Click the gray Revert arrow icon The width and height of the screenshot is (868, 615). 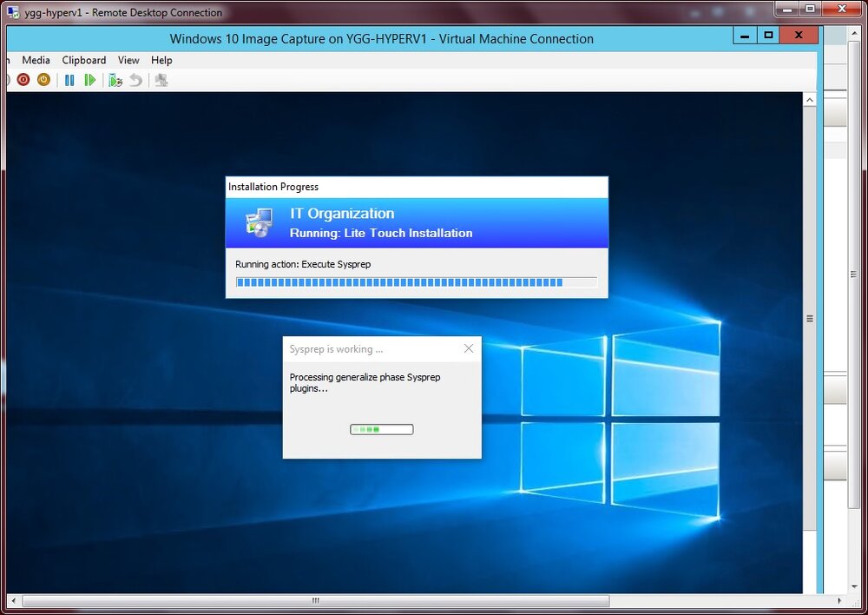coord(136,80)
